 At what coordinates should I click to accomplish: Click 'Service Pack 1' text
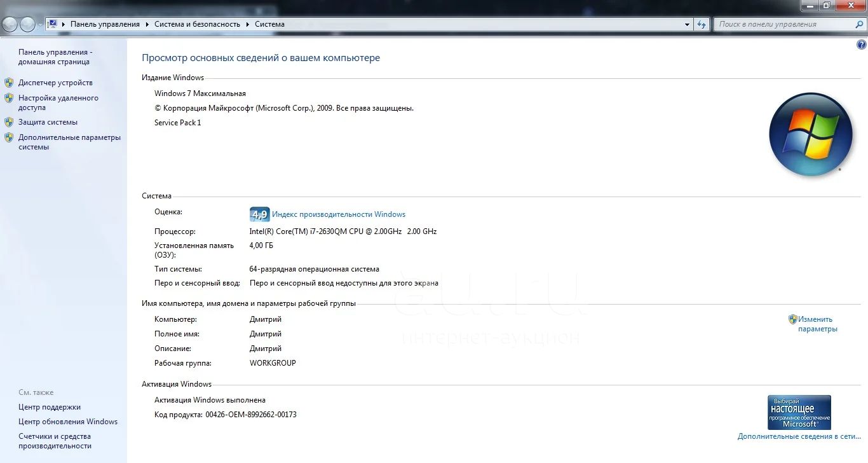(x=178, y=123)
